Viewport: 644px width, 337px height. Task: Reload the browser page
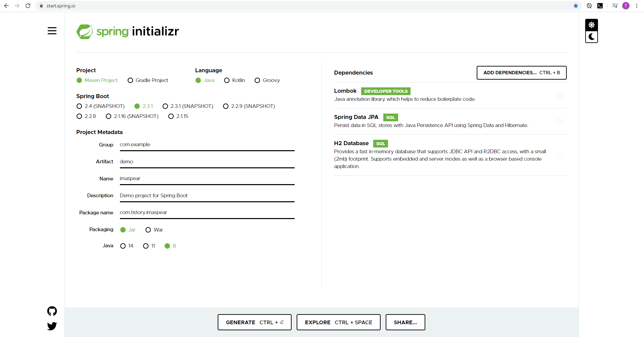(x=28, y=6)
